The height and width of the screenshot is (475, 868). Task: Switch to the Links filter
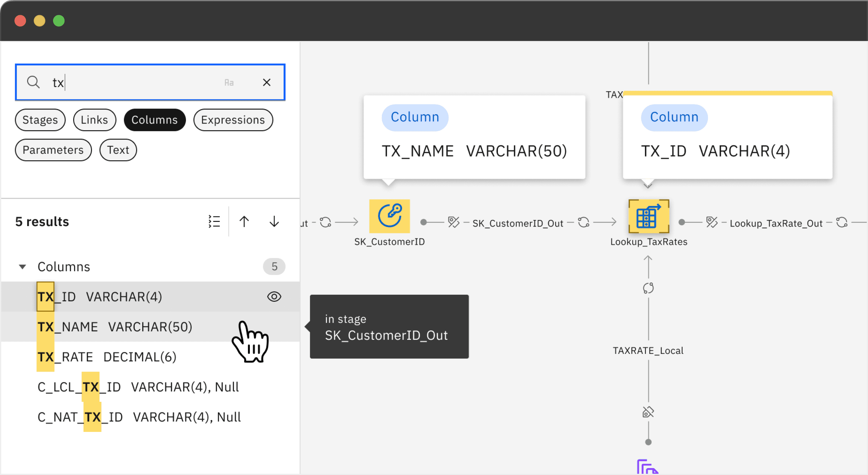coord(94,120)
